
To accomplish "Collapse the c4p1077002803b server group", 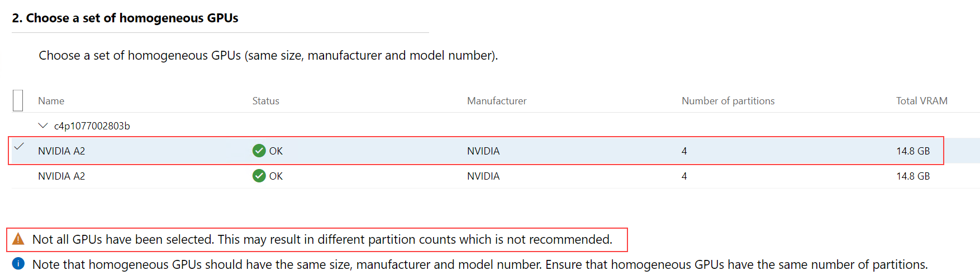I will [x=43, y=126].
